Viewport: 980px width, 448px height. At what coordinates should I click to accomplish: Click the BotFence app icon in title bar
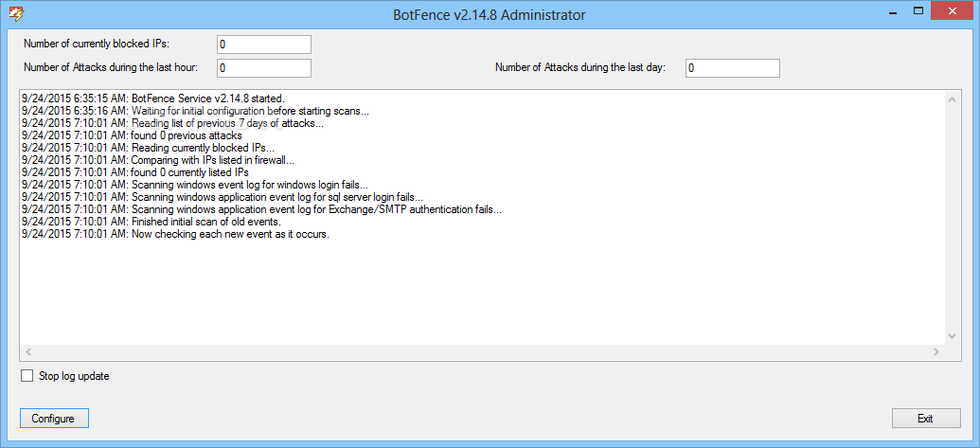pos(17,12)
